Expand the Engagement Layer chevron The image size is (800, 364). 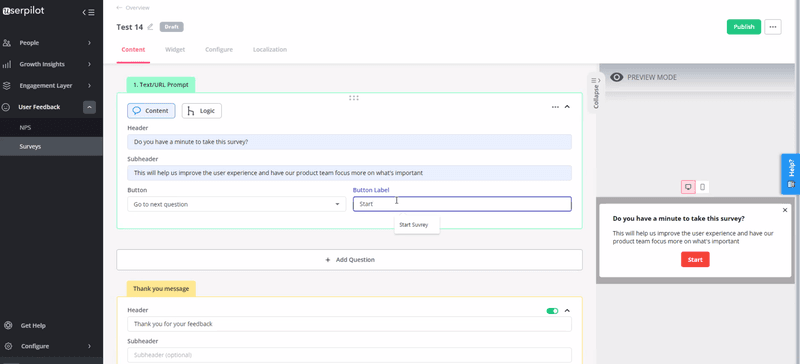89,86
